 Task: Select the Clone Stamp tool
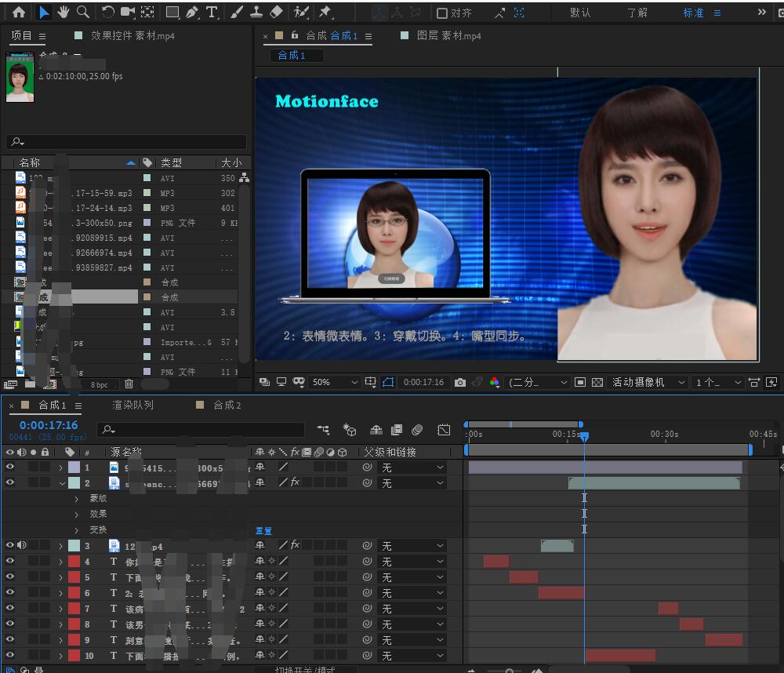[x=256, y=12]
